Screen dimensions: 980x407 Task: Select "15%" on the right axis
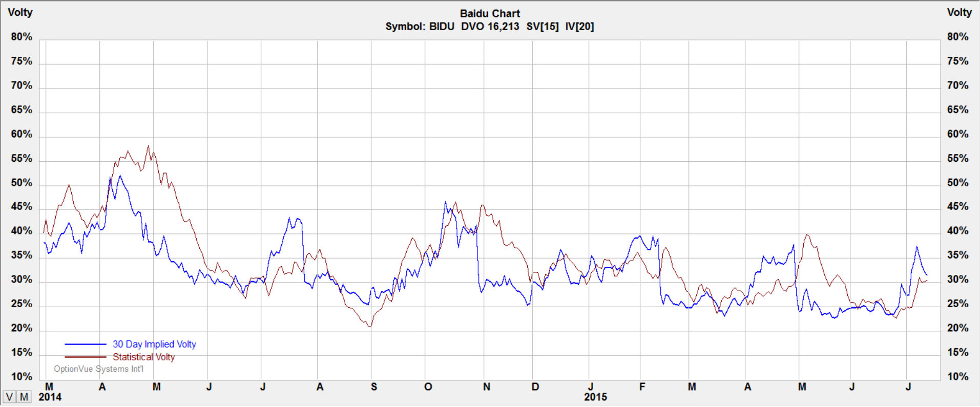pos(958,353)
